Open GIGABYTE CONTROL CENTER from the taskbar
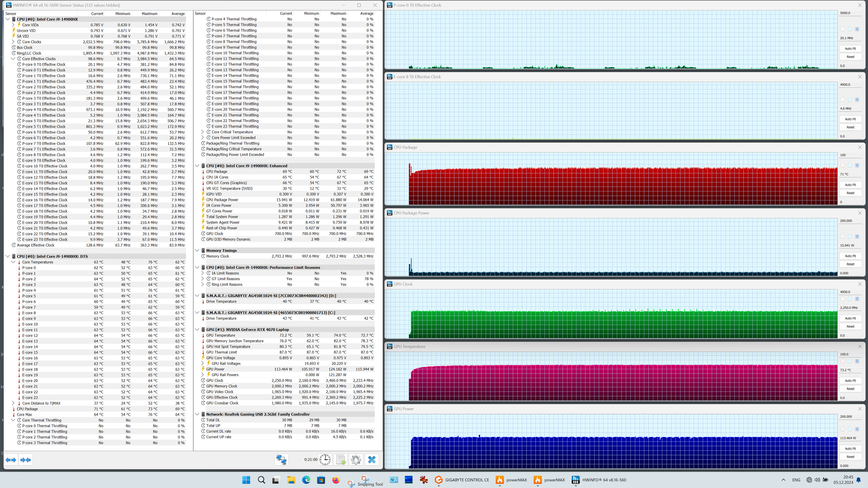Viewport: 868px width, 488px height. click(x=462, y=480)
